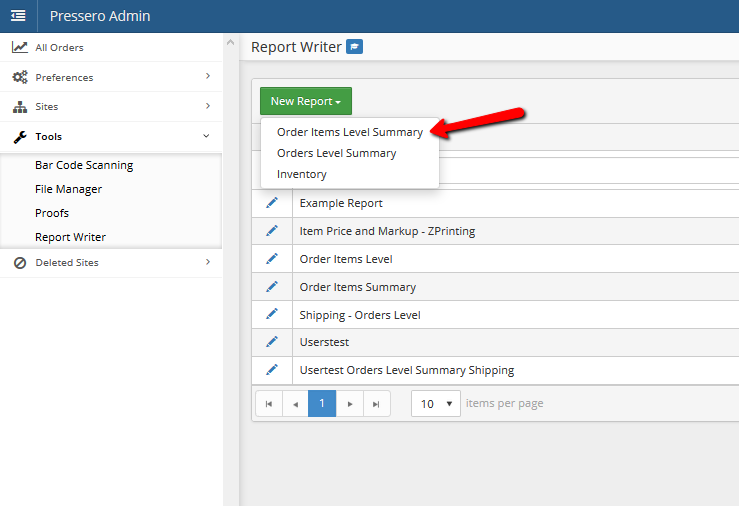Click pencil icon next to Userstest
The width and height of the screenshot is (739, 506).
pos(272,342)
